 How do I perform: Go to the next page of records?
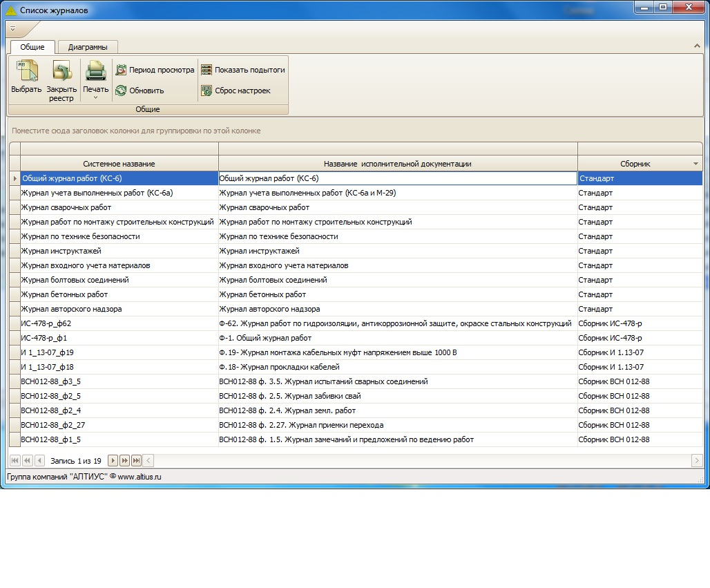125,460
